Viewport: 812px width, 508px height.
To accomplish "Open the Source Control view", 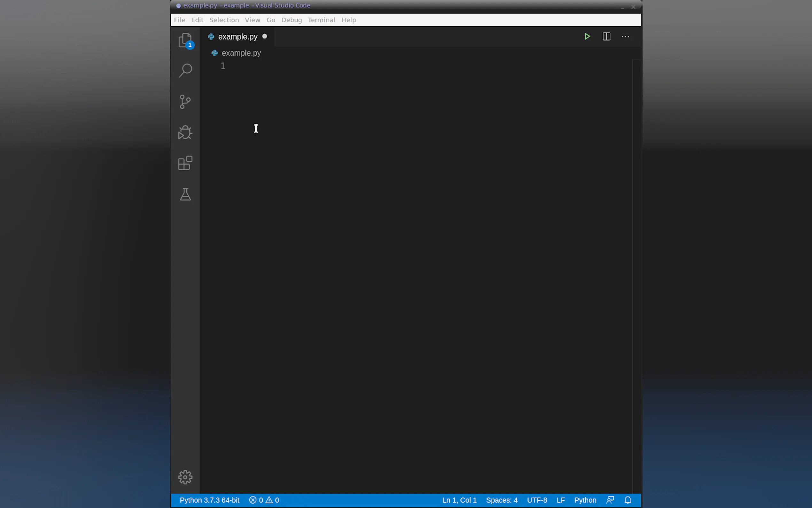I will 185,101.
